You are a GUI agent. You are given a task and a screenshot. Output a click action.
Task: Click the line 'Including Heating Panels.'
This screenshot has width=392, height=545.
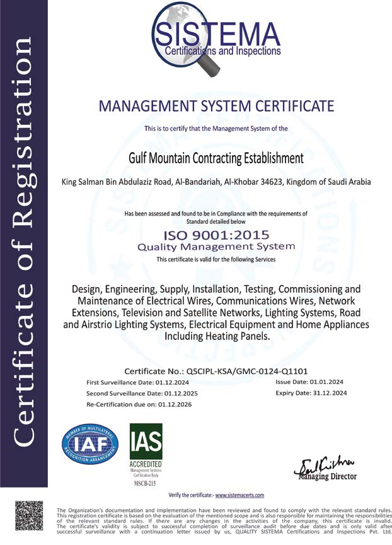coord(217,336)
